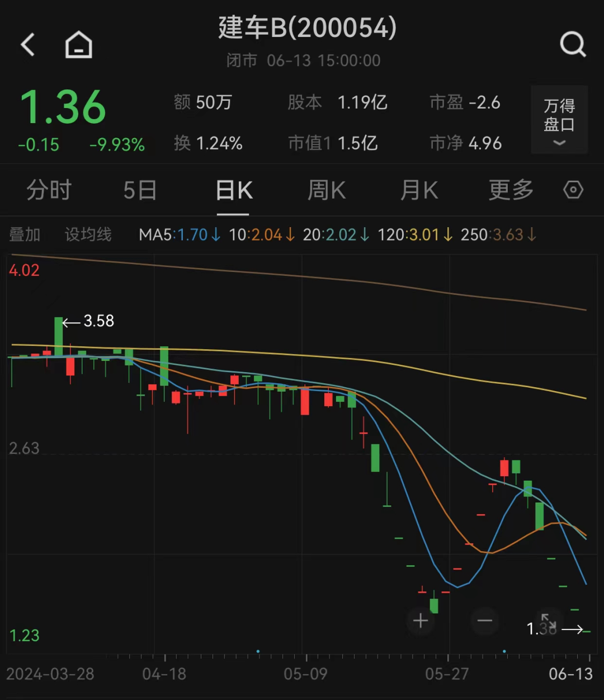
Task: Tap the 2.63 price axis label
Action: (x=24, y=449)
